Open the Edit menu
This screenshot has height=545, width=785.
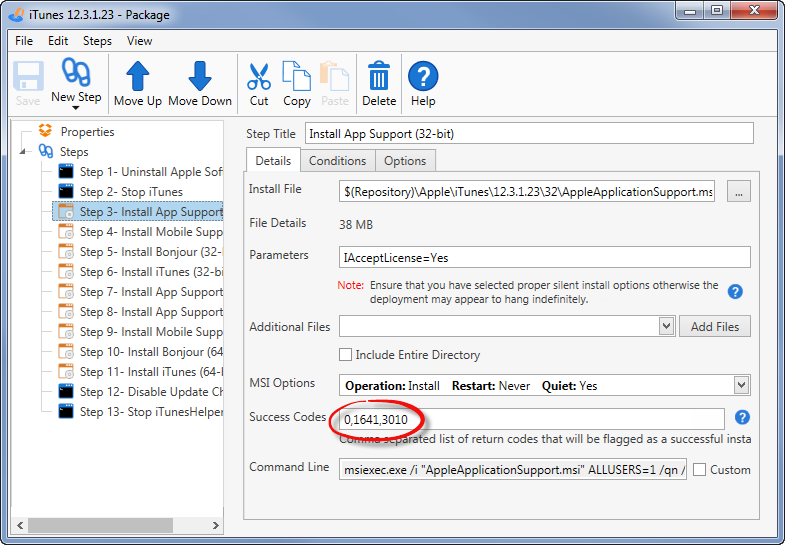(58, 41)
